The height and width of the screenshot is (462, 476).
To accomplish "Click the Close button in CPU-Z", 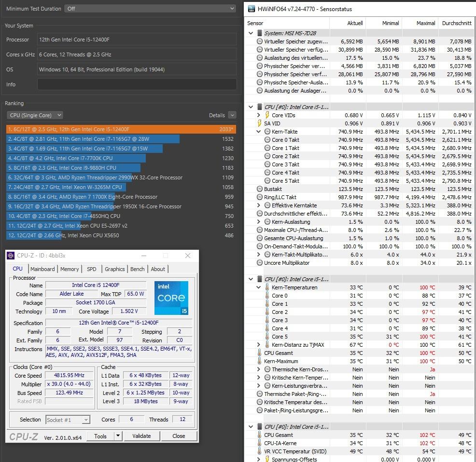I will tap(179, 436).
